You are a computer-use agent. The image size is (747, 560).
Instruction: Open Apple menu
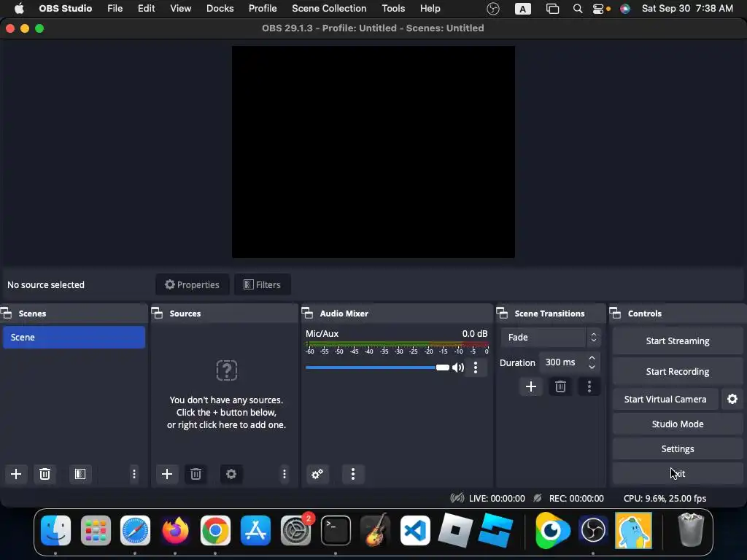pos(19,9)
